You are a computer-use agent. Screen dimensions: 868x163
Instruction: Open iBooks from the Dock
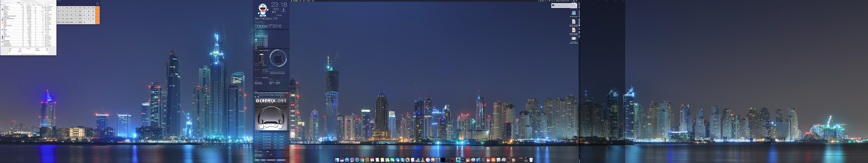433,160
